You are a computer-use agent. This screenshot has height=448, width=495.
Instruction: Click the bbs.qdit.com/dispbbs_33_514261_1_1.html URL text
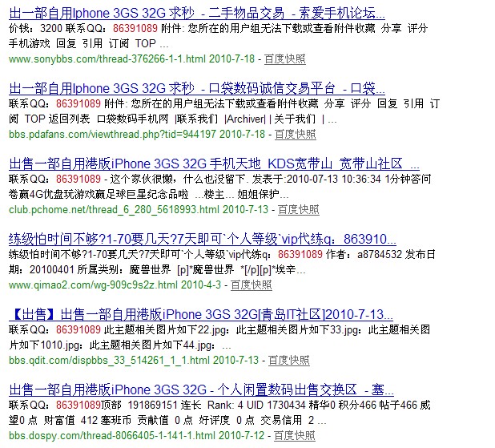coord(109,360)
